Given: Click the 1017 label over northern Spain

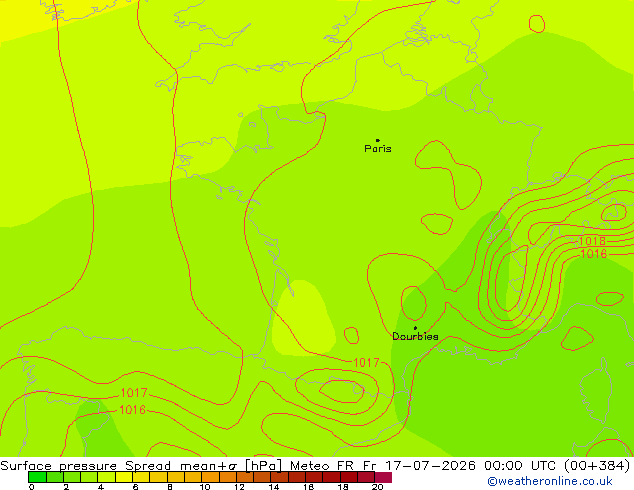Looking at the screenshot, I should pyautogui.click(x=134, y=393).
